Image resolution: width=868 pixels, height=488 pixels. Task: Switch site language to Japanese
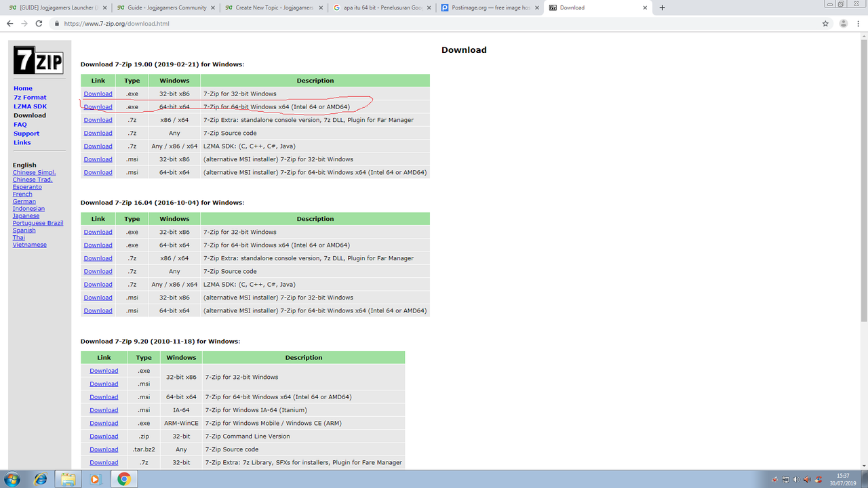pos(26,216)
